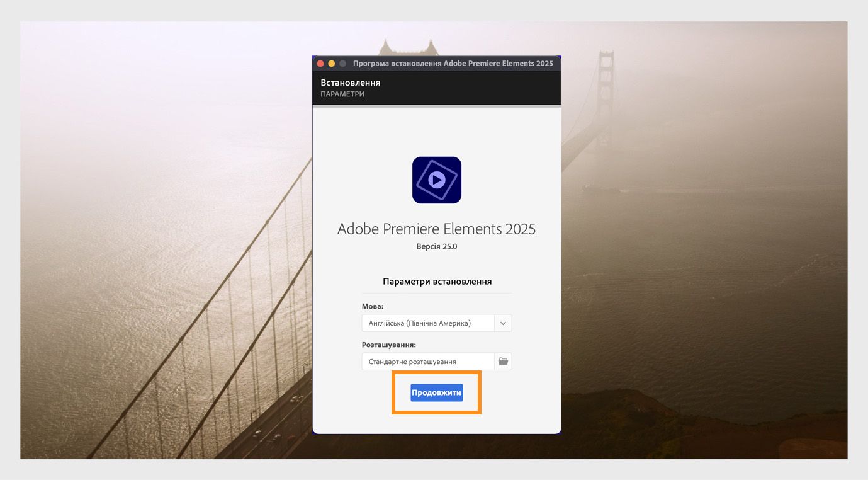Click the Встановлення header label
Screen dimensions: 868x480
click(351, 83)
